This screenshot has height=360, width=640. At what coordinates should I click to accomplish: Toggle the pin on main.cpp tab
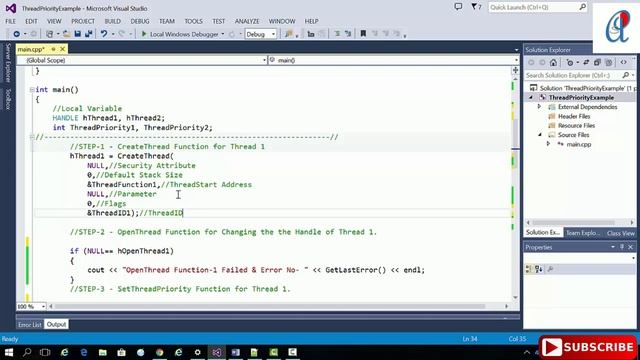click(x=53, y=49)
